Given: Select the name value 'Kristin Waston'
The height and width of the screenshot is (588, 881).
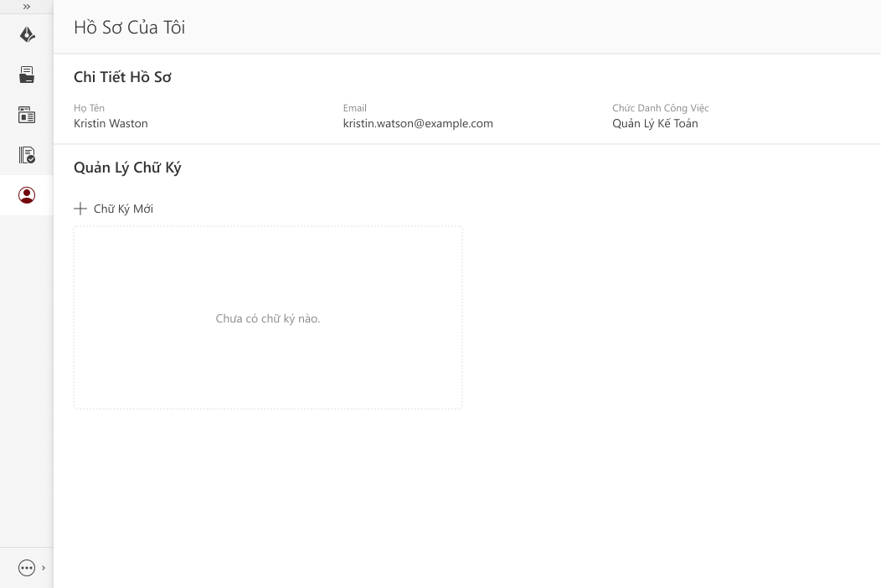Looking at the screenshot, I should pyautogui.click(x=111, y=123).
